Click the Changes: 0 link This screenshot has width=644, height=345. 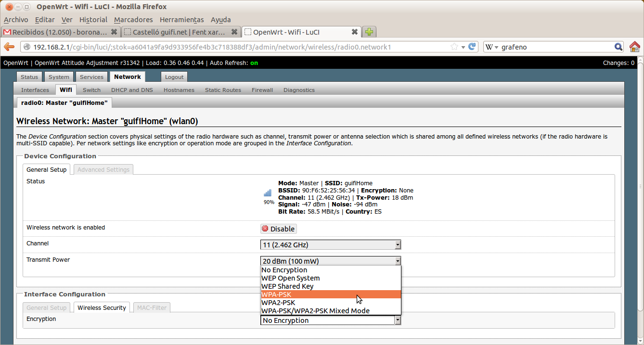coord(618,63)
